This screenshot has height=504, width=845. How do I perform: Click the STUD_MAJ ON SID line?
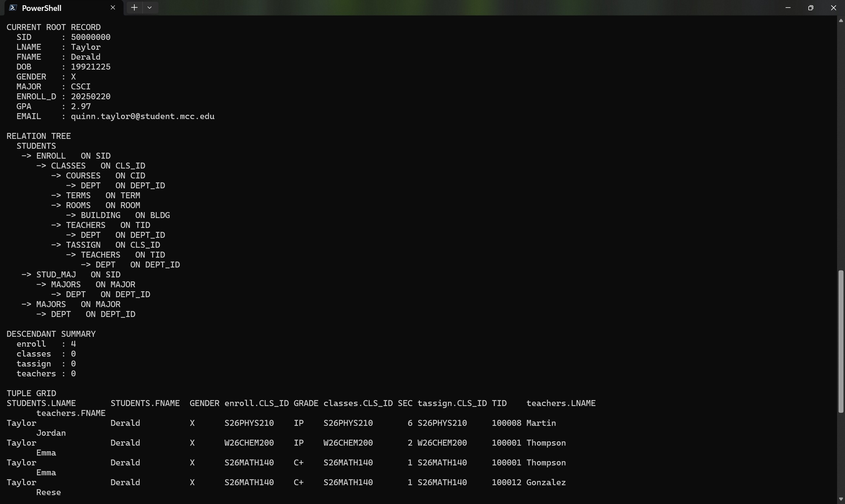click(x=71, y=274)
